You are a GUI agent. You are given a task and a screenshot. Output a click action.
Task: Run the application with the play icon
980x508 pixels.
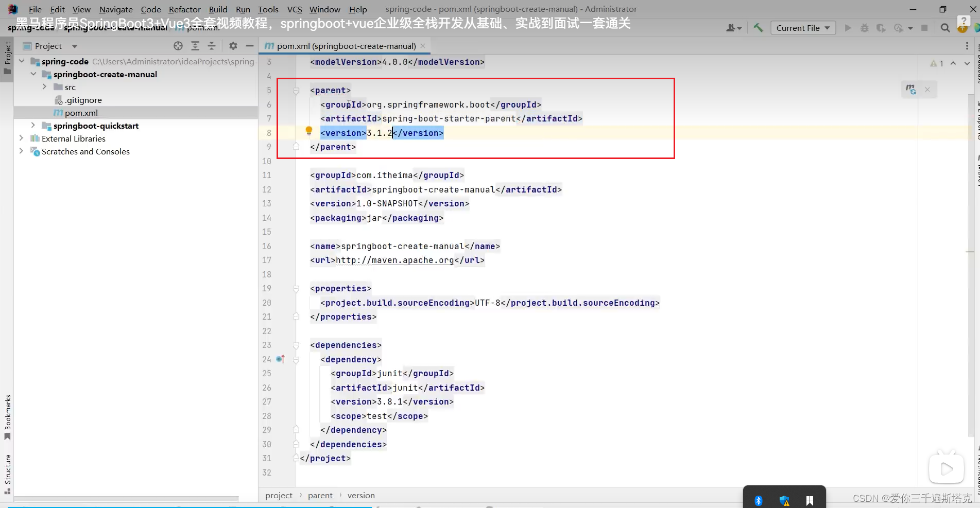[x=848, y=28]
